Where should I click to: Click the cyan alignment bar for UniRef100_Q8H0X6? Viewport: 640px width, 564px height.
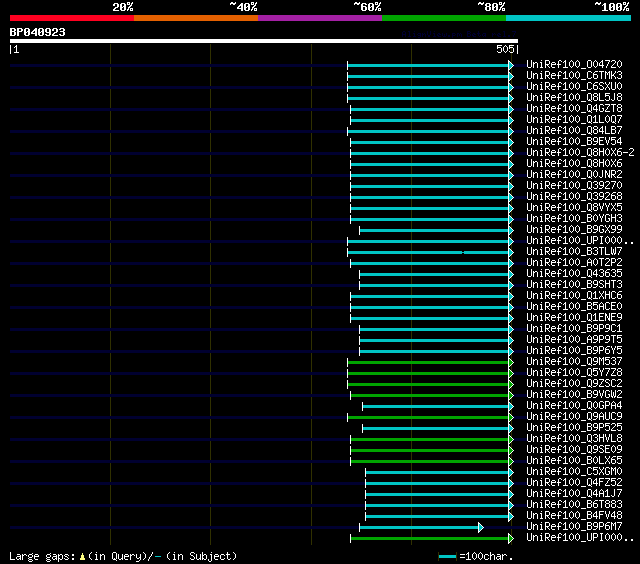(x=430, y=164)
